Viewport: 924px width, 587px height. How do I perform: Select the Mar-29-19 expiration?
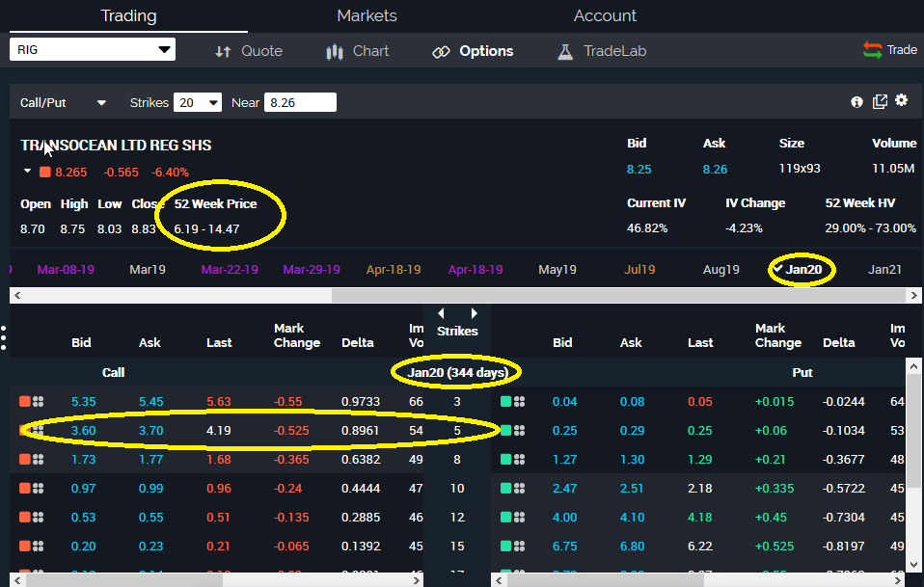click(312, 270)
